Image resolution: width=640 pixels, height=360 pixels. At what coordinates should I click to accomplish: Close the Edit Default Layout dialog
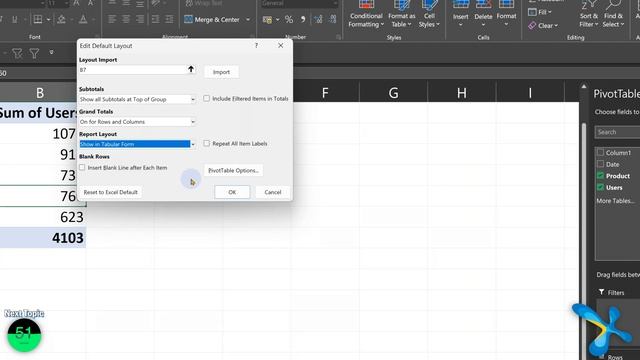coord(280,46)
